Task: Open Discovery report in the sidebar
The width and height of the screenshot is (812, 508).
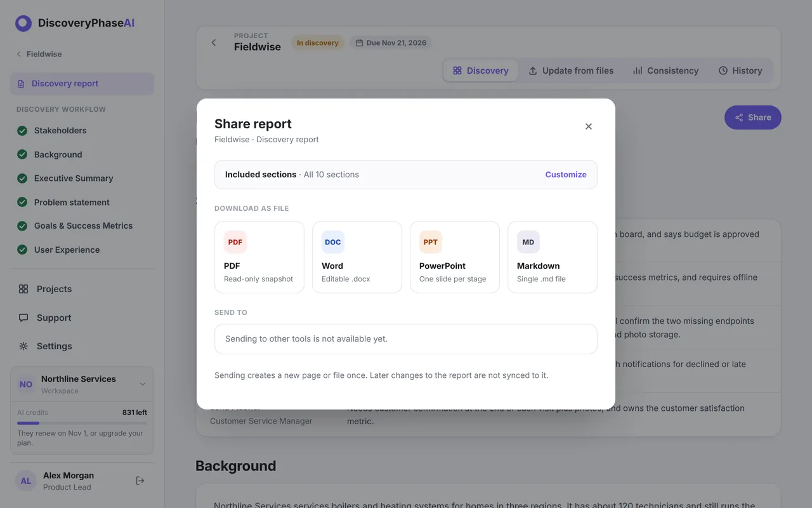Action: click(82, 84)
